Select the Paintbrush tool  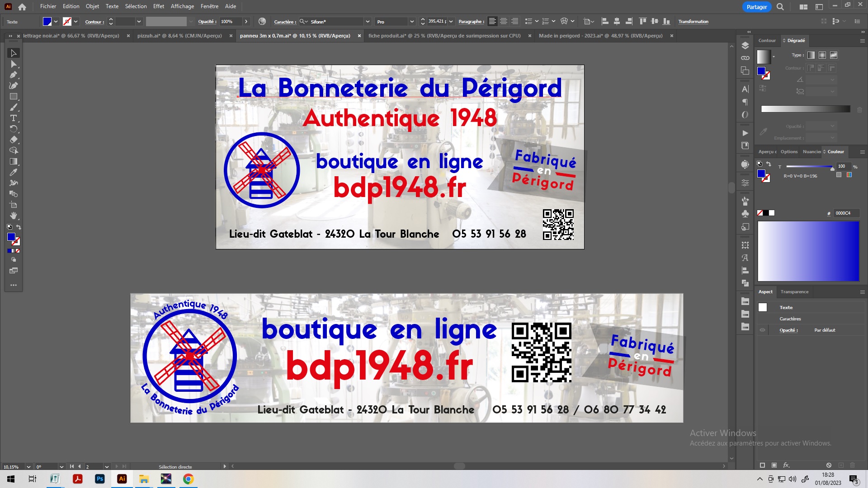coord(14,108)
